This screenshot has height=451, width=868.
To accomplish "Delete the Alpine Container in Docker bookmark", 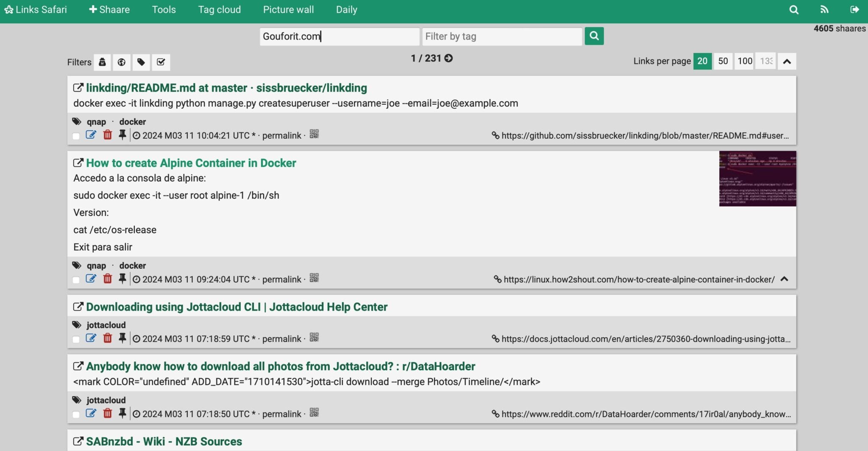I will click(108, 279).
